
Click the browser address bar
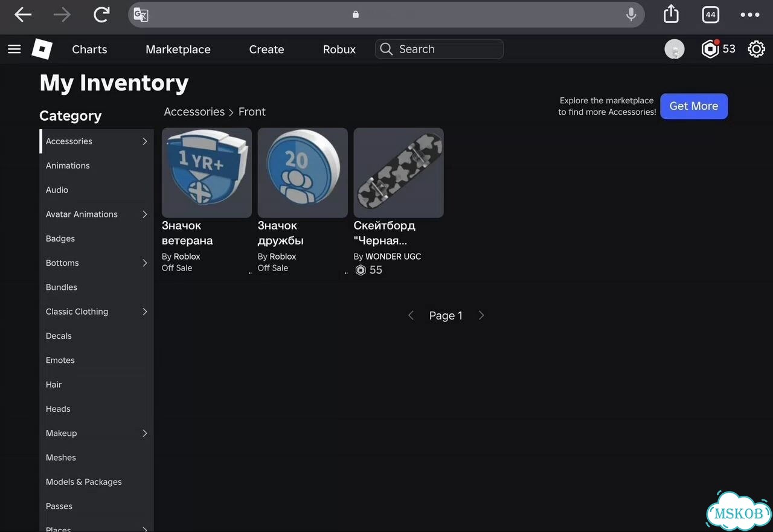(x=386, y=14)
